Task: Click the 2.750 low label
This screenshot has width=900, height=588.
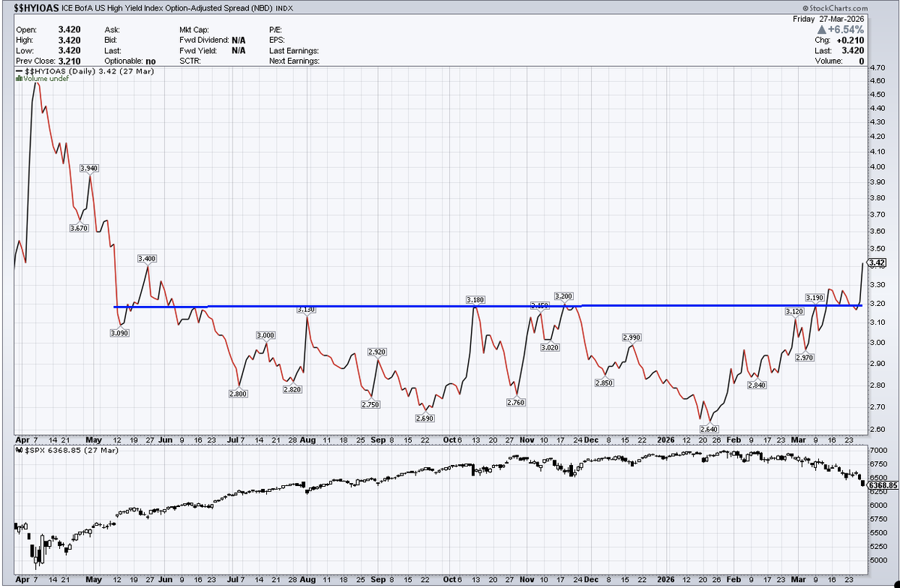Action: (370, 404)
